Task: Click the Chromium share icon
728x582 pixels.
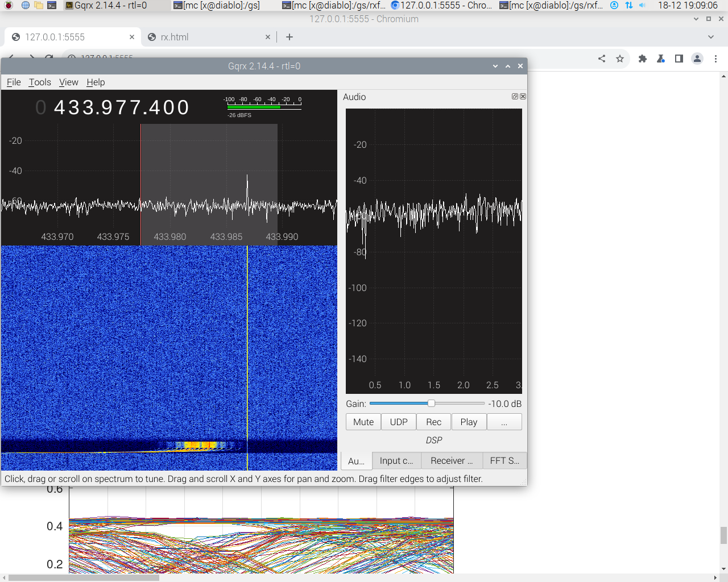Action: pyautogui.click(x=602, y=59)
